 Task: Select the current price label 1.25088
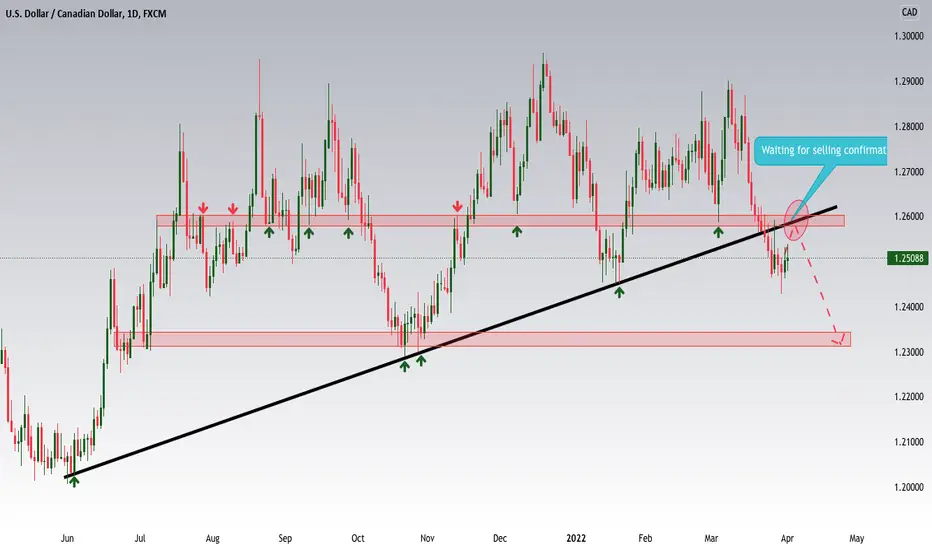(907, 258)
